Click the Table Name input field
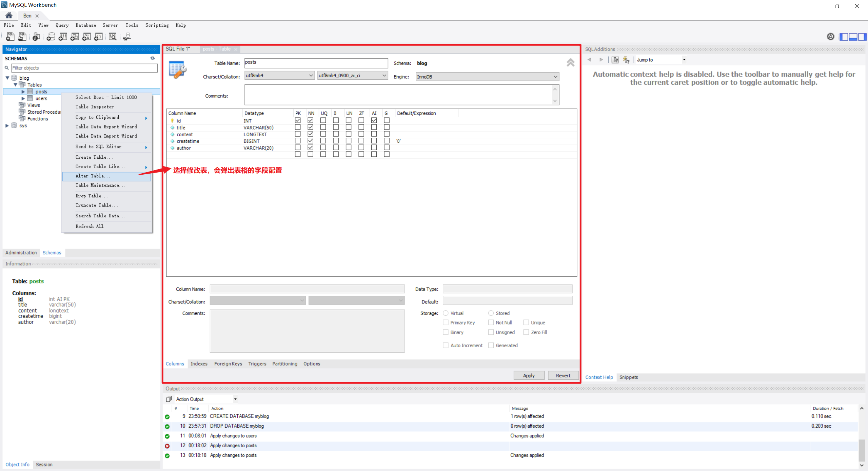 316,63
